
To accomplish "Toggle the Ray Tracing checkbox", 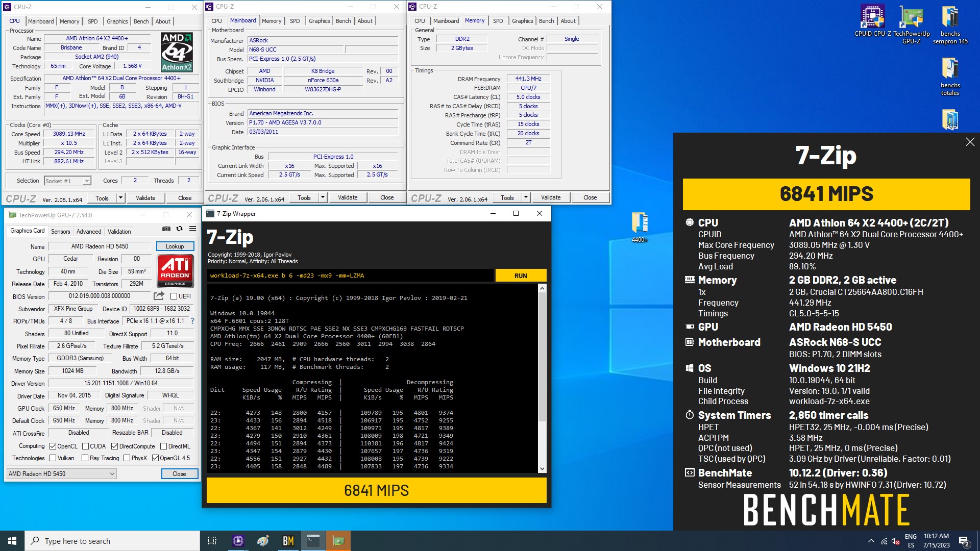I will click(85, 458).
